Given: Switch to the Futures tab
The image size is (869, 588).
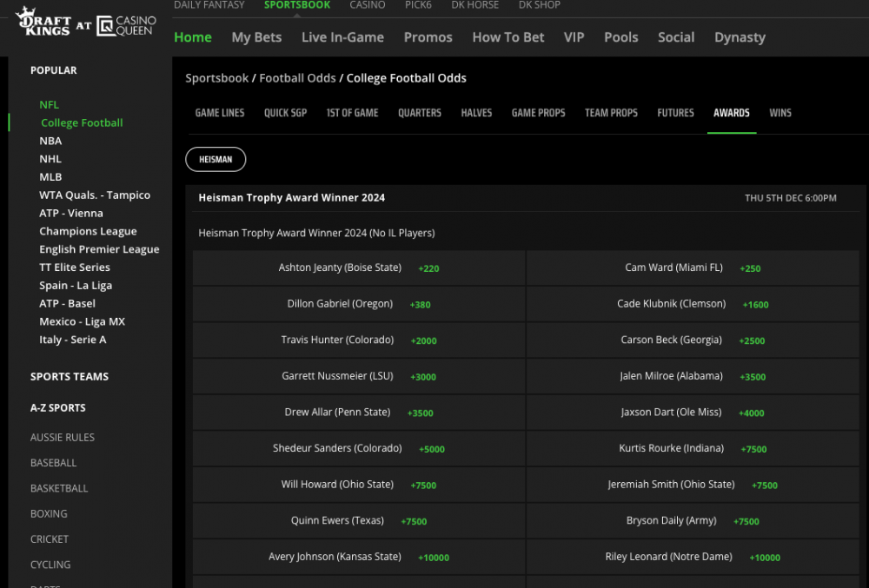Looking at the screenshot, I should click(675, 113).
